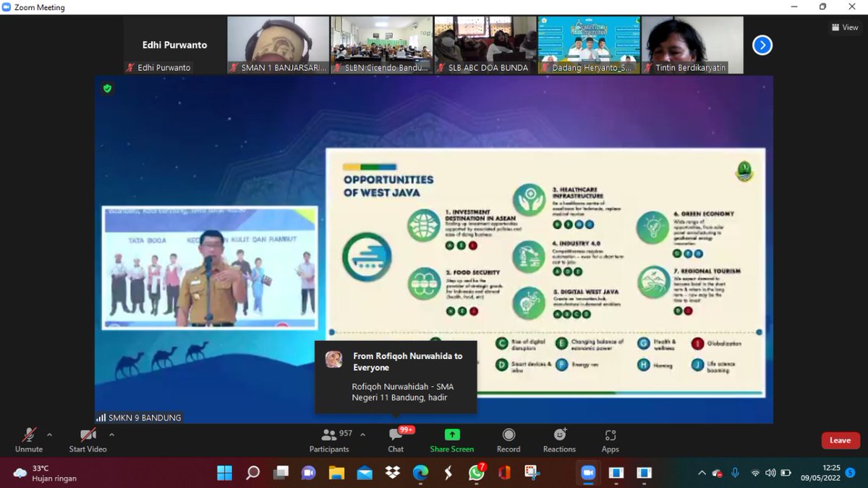Open Teams Chat on taskbar

point(309,473)
